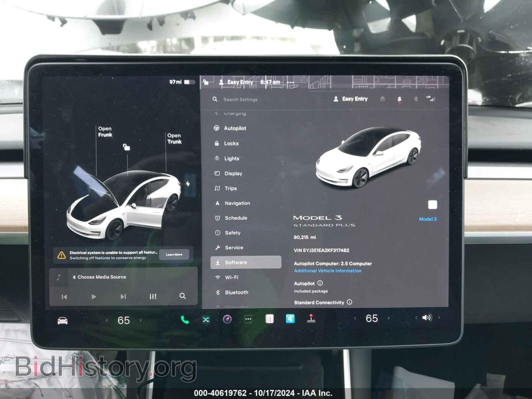Decrease passenger temperature with left arrow
This screenshot has height=399, width=532.
(x=355, y=318)
